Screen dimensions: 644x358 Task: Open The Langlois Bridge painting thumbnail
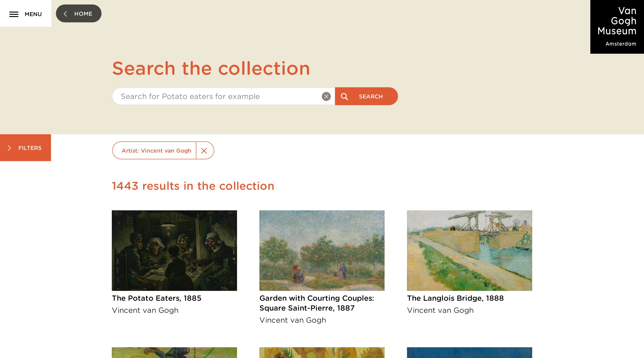click(469, 250)
